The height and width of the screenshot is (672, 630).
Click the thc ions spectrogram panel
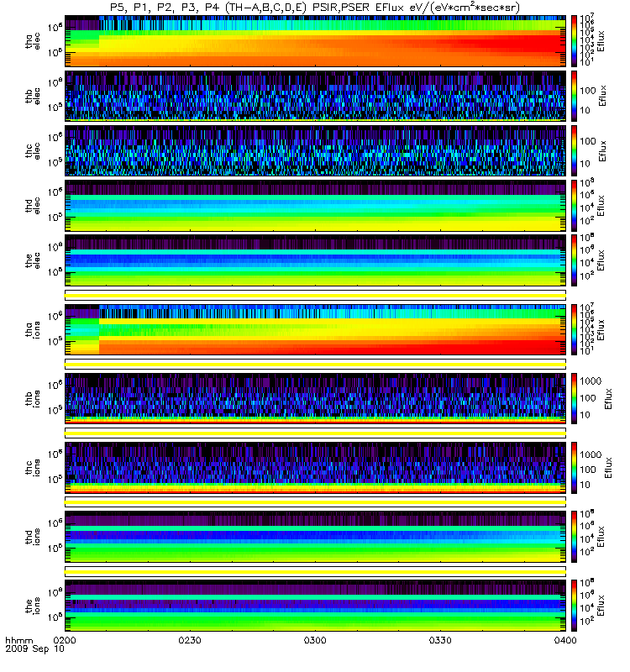(316, 468)
